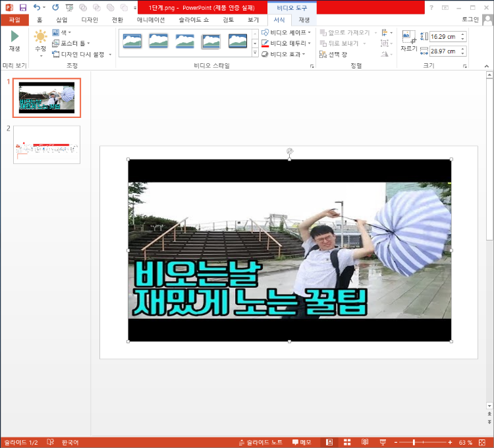Select the 자르기 crop tool
This screenshot has width=494, height=448.
pos(409,41)
